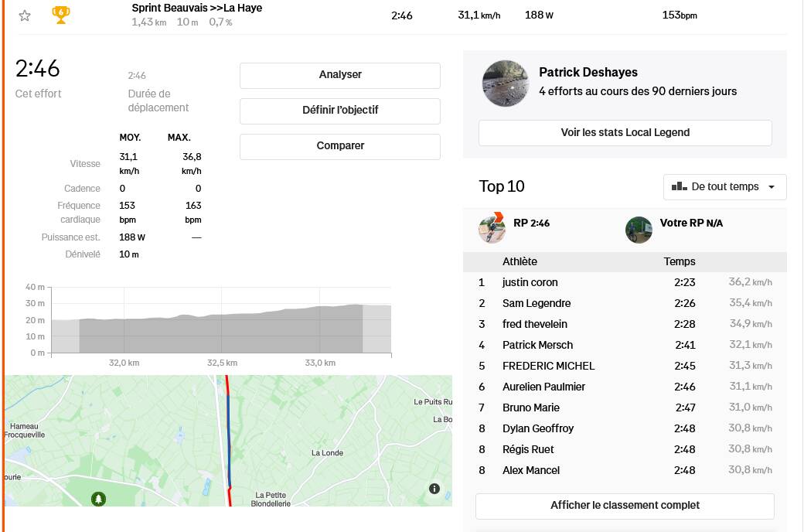This screenshot has height=532, width=804.
Task: Click the 36,2 km/h speed value
Action: click(x=750, y=282)
